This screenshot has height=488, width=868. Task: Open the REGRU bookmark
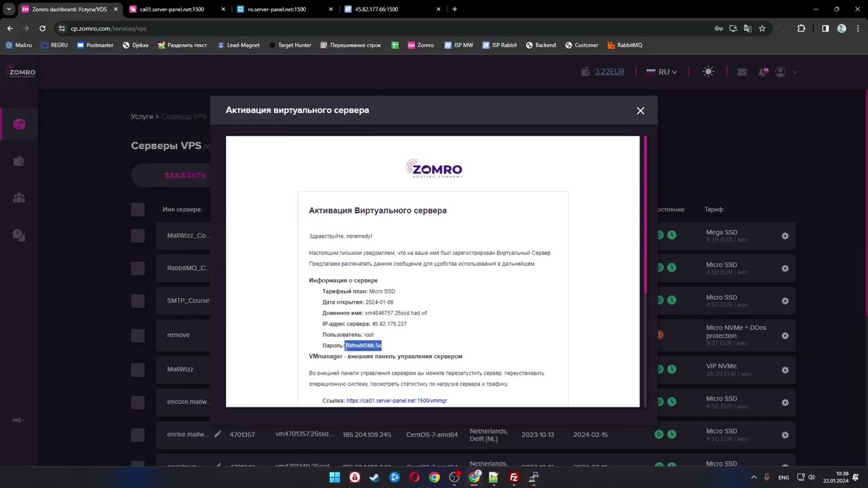pyautogui.click(x=54, y=45)
